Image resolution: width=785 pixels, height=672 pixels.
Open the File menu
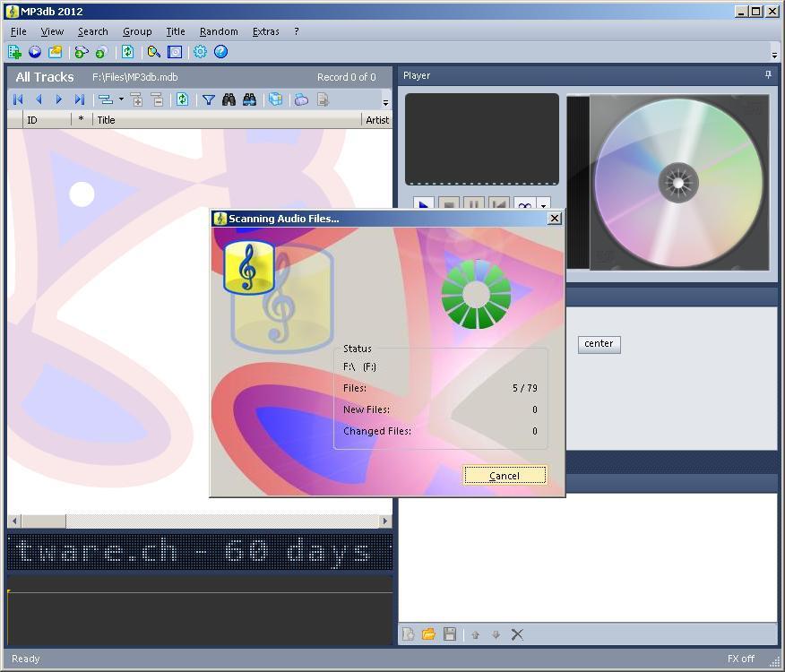19,31
